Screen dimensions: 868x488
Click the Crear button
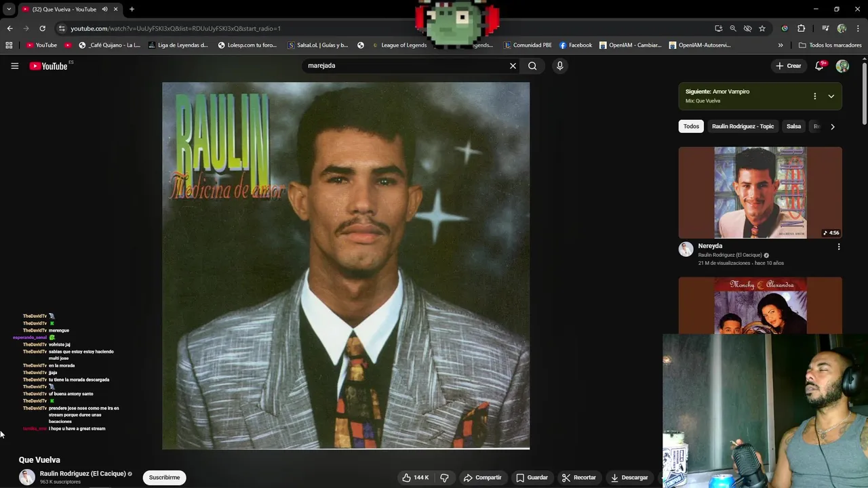click(x=789, y=66)
